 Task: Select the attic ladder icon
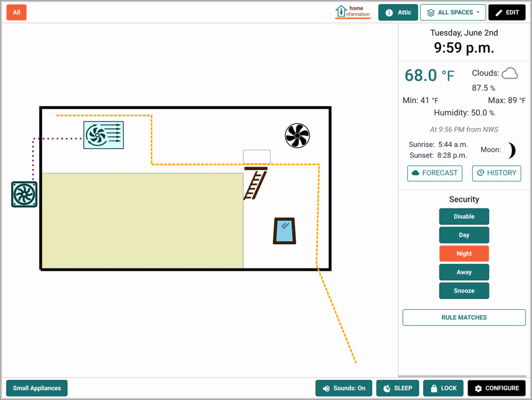(x=255, y=183)
